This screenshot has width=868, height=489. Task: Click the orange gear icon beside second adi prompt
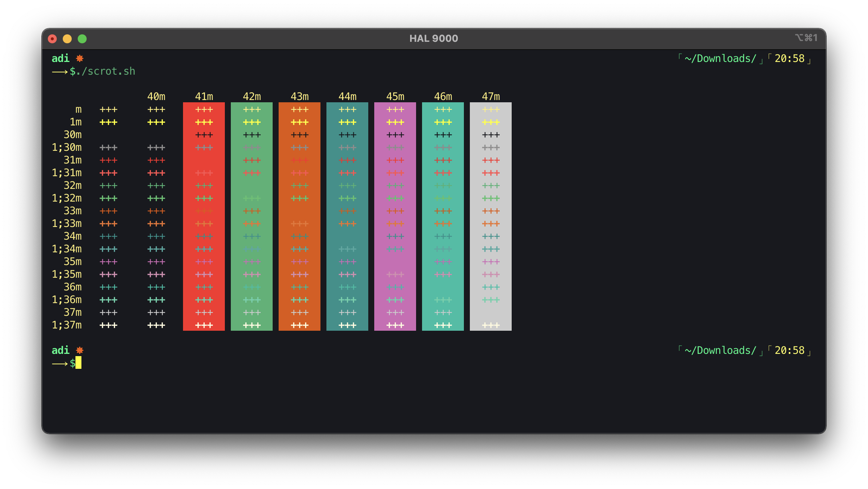click(x=80, y=350)
